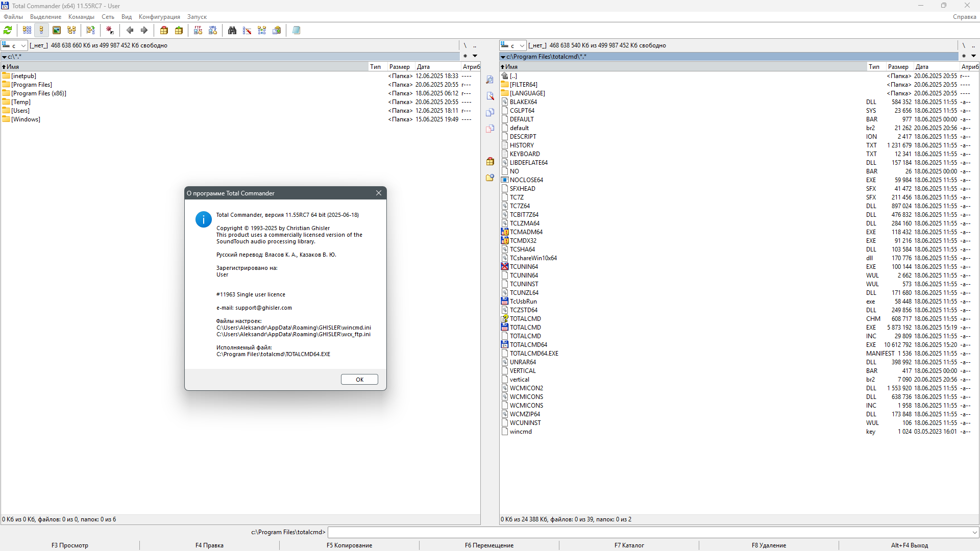Enable thumbnail view with picture icon
Viewport: 980px width, 551px height.
[x=57, y=31]
